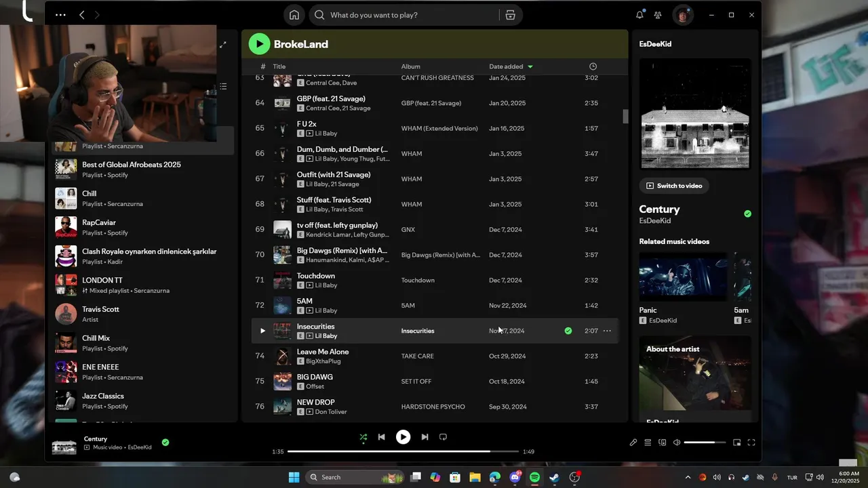Seek on the song progress bar
Viewport: 868px width, 488px height.
(403, 451)
